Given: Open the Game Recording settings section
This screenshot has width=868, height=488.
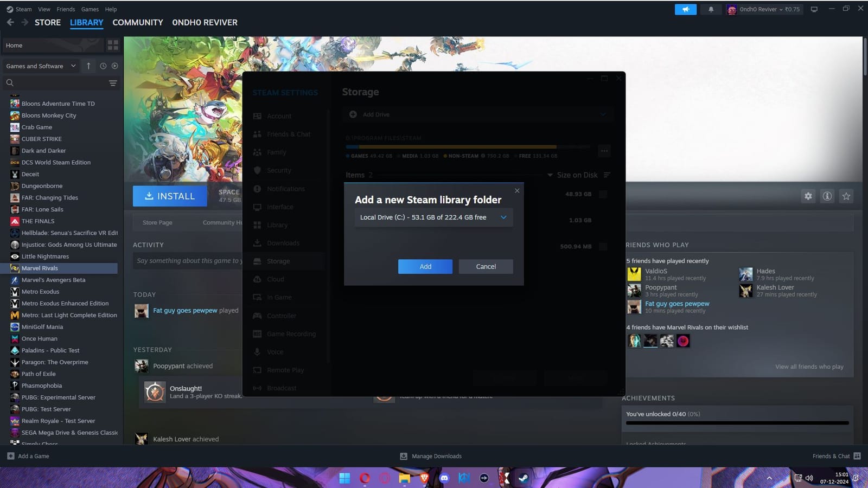Looking at the screenshot, I should tap(291, 333).
